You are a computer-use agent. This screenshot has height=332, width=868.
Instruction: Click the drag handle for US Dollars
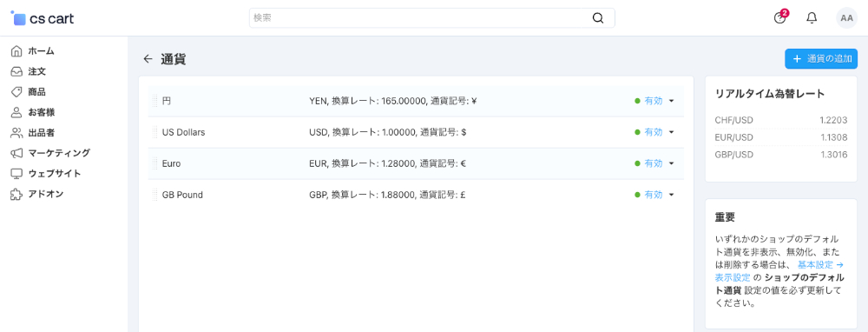pyautogui.click(x=155, y=132)
